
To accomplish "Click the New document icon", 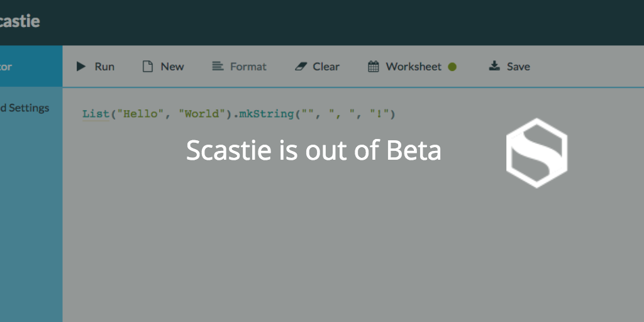I will tap(147, 67).
